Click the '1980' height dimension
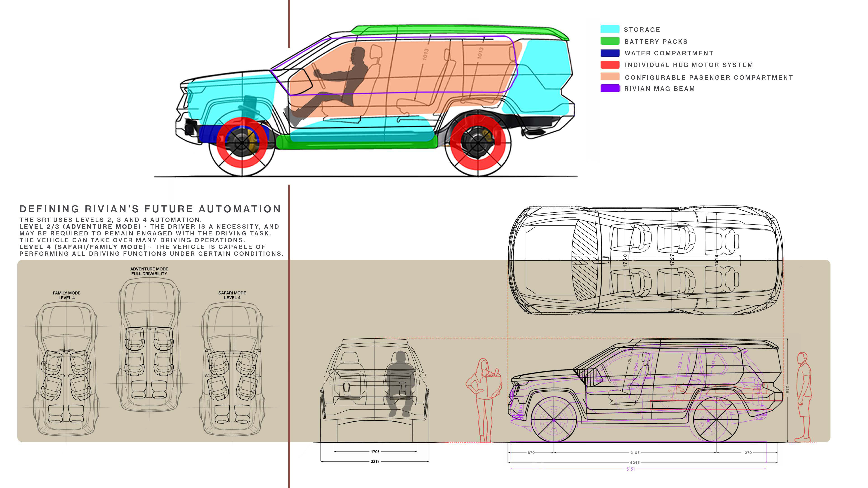This screenshot has height=488, width=868. 788,390
